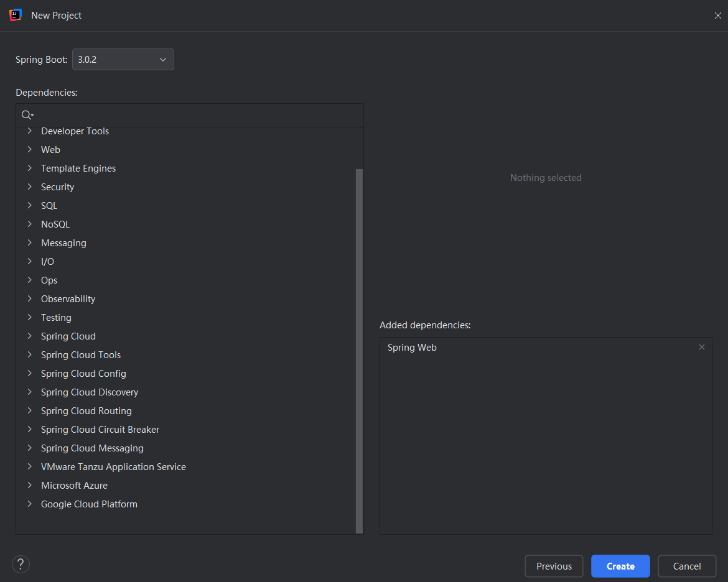This screenshot has width=728, height=582.
Task: Open help with the question mark icon
Action: 21,565
